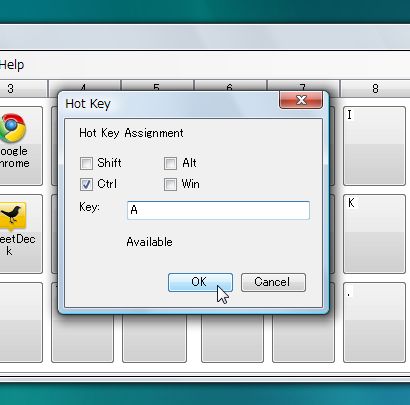Screen dimensions: 410x405
Task: Click the TweetDeck bird icon
Action: 12,216
